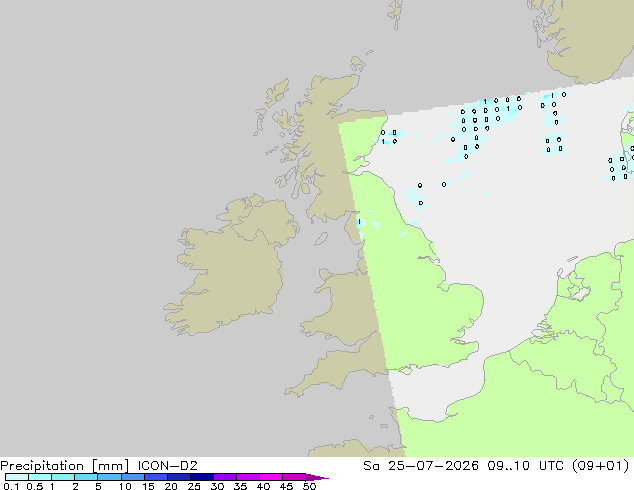Click the IJsselmeer lake in Netherlands
This screenshot has width=634, height=490.
click(x=581, y=293)
